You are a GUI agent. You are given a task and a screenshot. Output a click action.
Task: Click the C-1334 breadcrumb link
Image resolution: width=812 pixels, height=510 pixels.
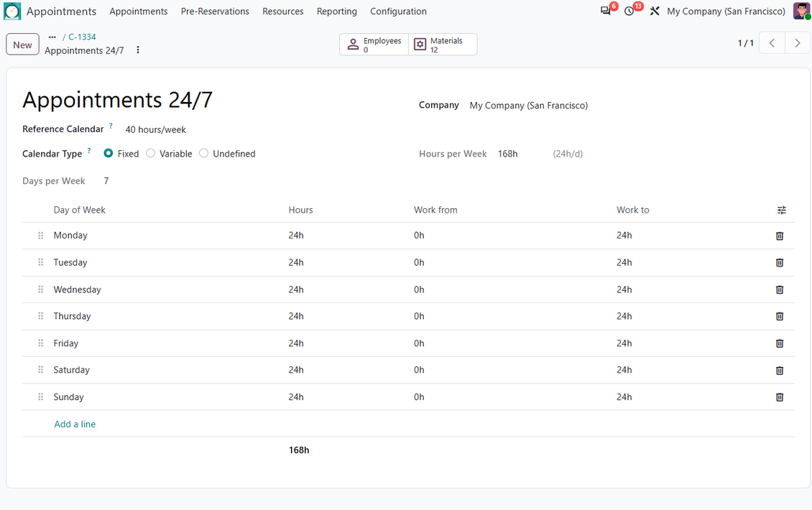[x=83, y=37]
